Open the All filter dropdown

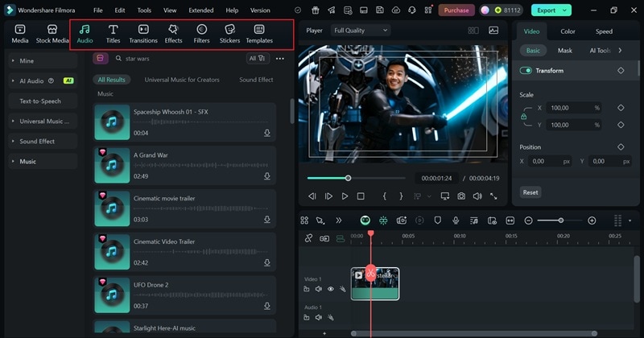pos(258,59)
